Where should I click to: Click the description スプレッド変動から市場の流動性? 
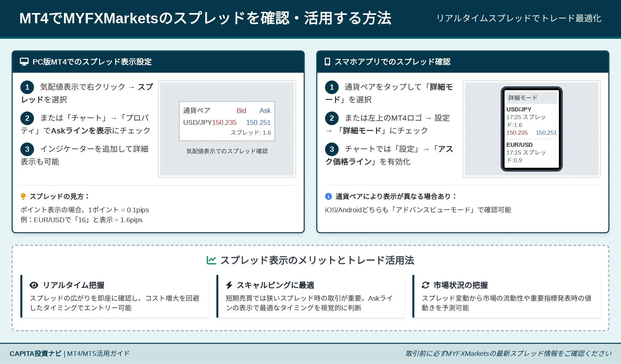click(x=506, y=303)
